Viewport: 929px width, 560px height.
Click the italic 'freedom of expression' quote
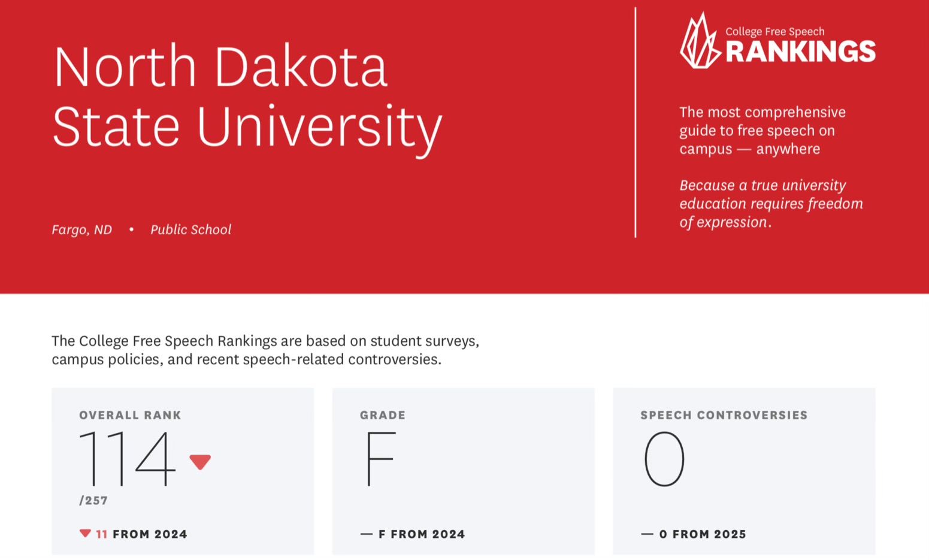[x=771, y=204]
